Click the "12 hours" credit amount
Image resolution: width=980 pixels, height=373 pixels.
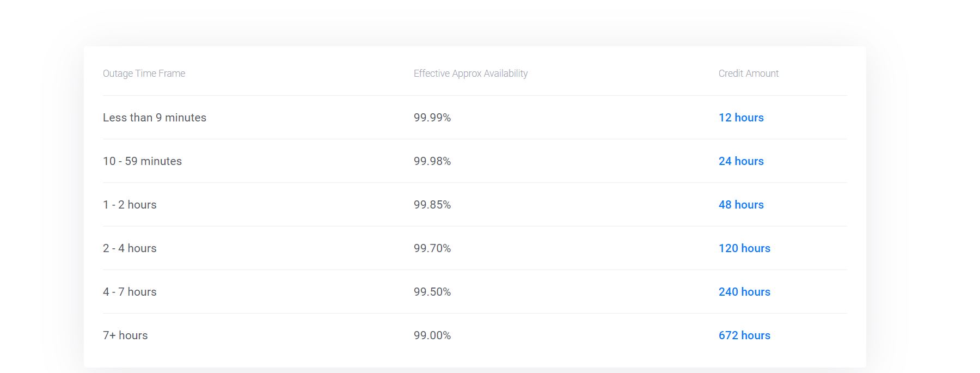click(x=741, y=118)
